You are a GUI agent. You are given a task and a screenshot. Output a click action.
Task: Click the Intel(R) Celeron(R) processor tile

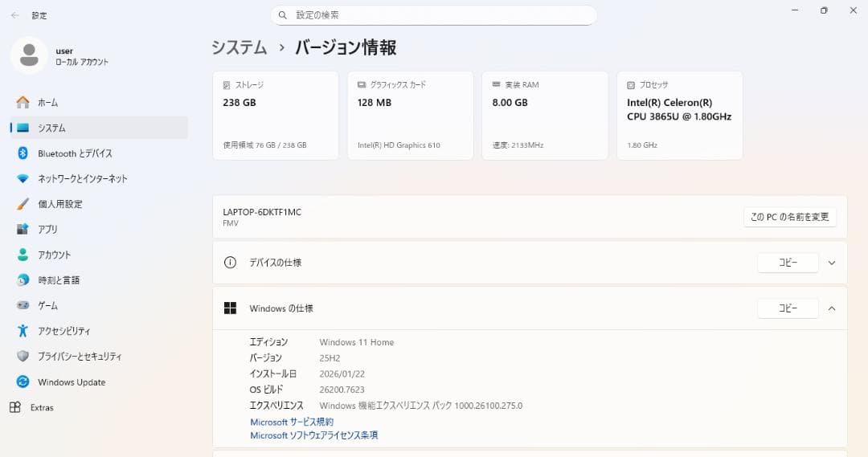pos(680,116)
